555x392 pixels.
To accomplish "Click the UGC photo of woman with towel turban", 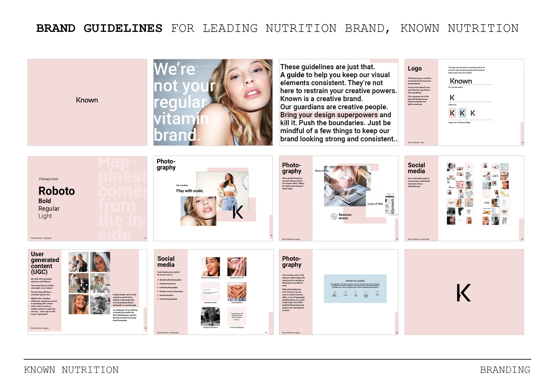I will tap(100, 262).
